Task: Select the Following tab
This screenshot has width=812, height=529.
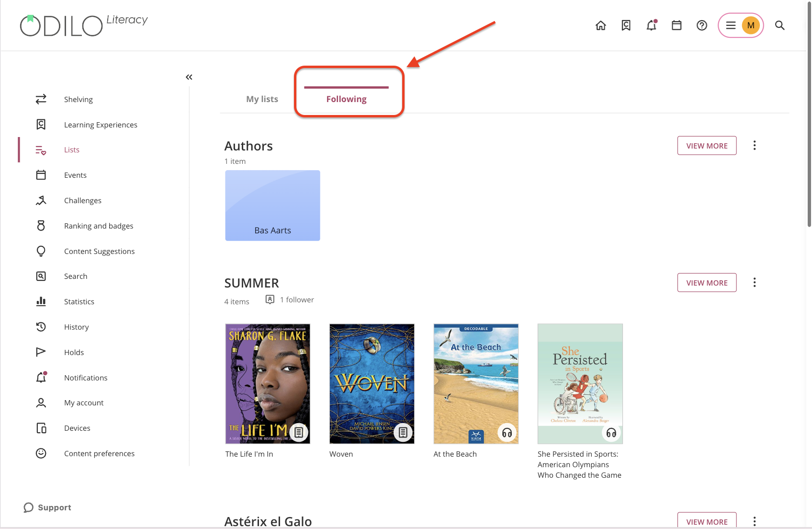Action: (x=346, y=99)
